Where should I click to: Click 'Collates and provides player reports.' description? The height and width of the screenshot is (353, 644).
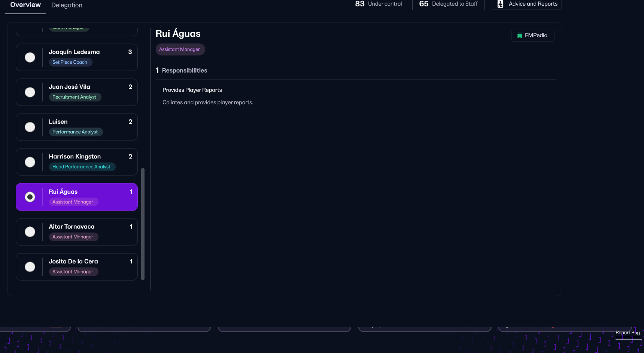click(208, 102)
